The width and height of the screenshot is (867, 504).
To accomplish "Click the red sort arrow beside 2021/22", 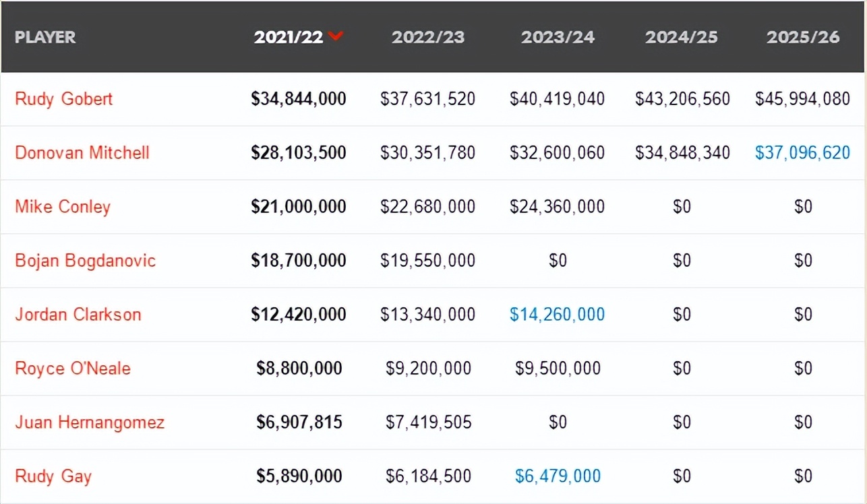I will (x=336, y=36).
